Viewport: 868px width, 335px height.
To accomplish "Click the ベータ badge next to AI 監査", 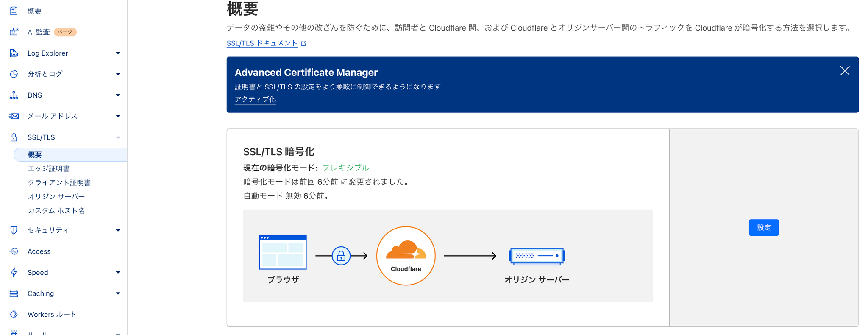I will point(65,32).
